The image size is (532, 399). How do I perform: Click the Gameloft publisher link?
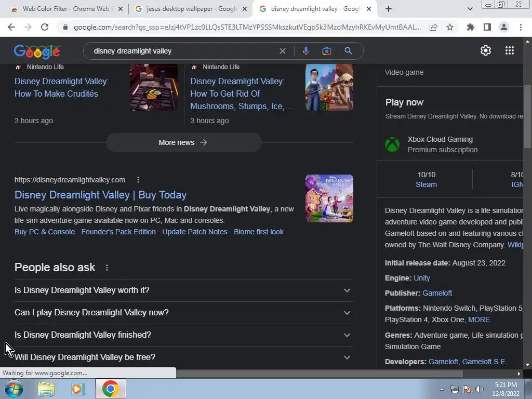(437, 293)
